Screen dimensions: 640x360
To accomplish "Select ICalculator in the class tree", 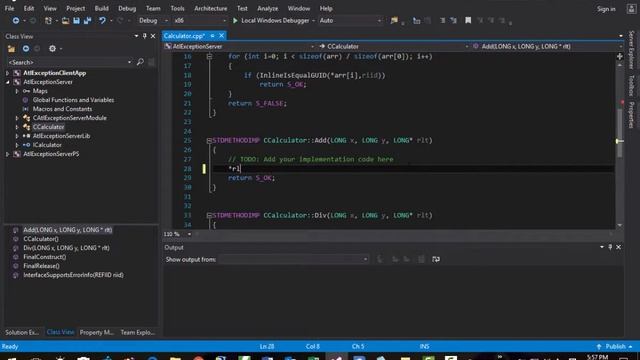I will [x=47, y=145].
